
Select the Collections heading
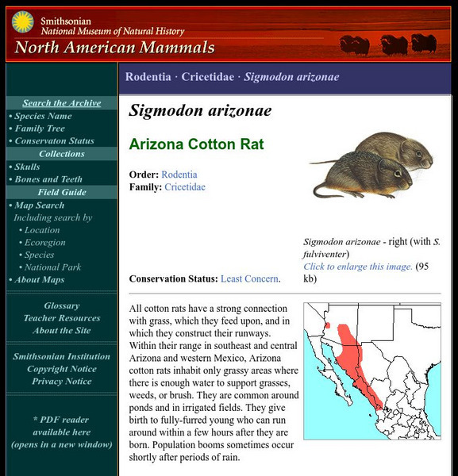tap(62, 154)
